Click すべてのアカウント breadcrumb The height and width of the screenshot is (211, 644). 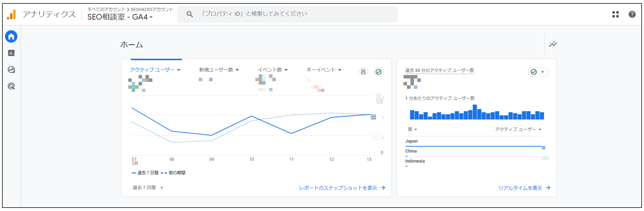(x=106, y=9)
